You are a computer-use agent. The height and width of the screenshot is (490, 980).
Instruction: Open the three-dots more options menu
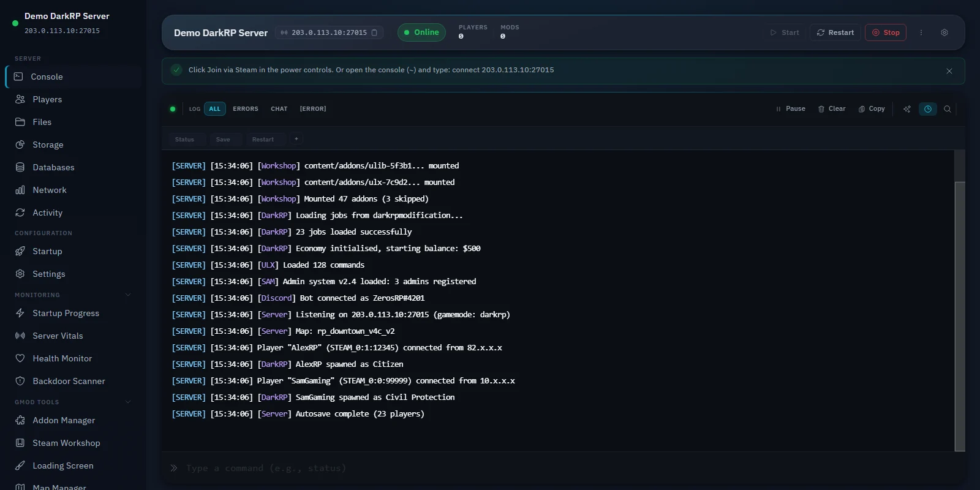pos(921,32)
